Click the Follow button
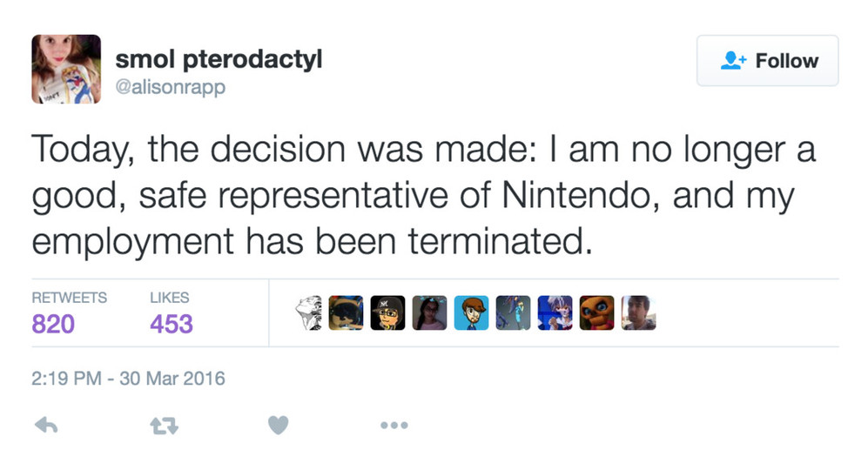Viewport: 868px width, 470px height. click(767, 61)
